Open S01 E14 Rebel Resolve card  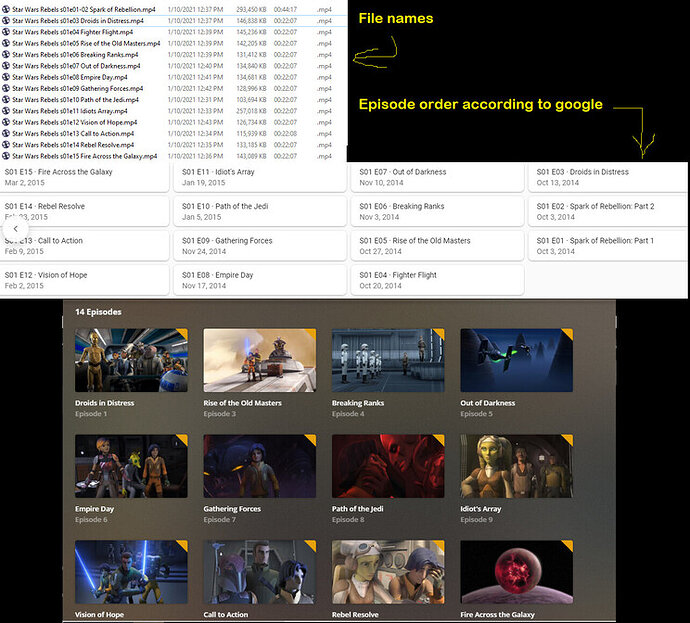click(x=84, y=212)
